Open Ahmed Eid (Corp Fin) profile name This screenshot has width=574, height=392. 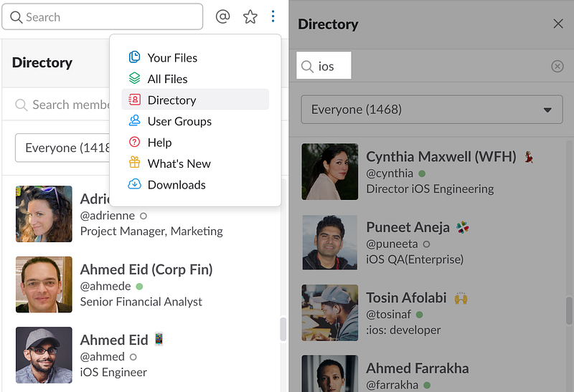(146, 270)
